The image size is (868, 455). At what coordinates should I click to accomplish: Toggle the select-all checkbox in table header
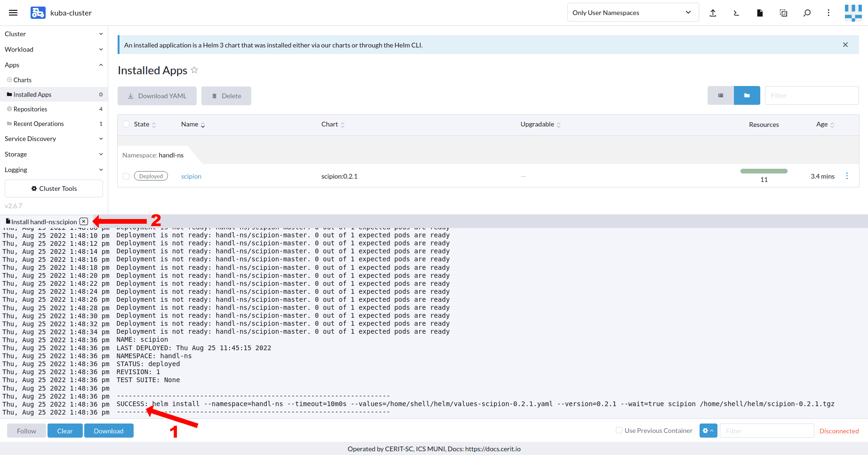click(126, 124)
